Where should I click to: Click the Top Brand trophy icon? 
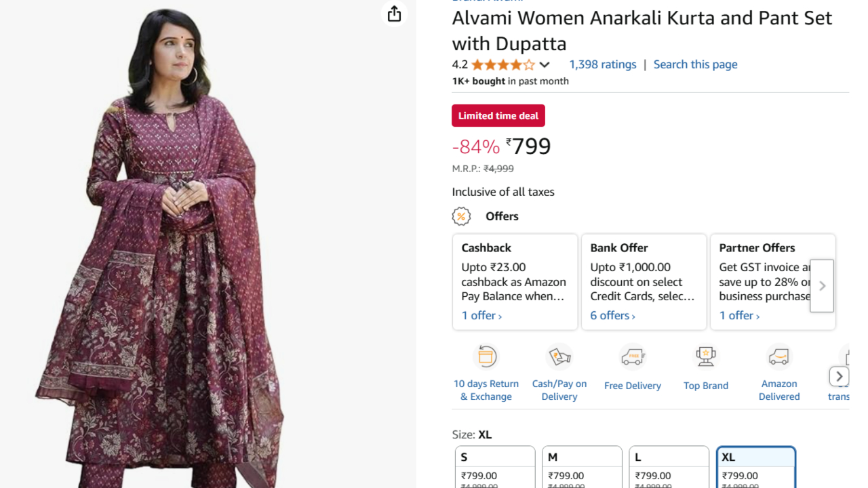tap(705, 356)
